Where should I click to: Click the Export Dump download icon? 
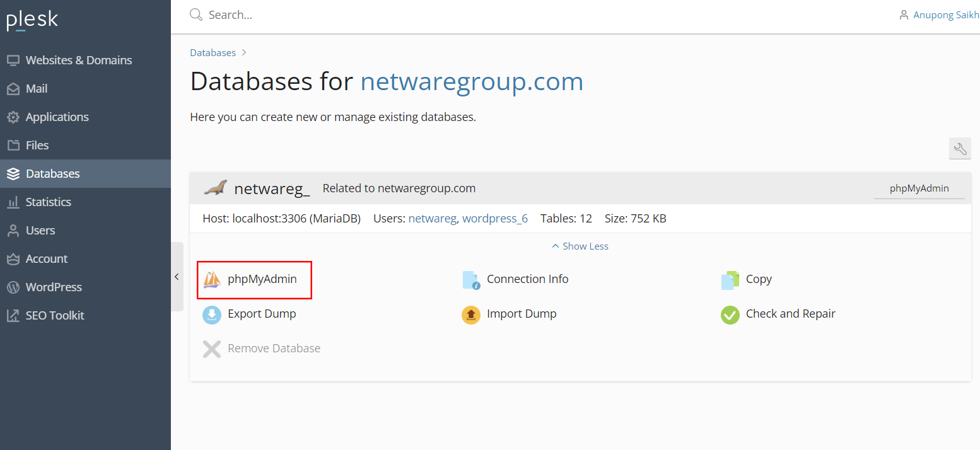pos(212,314)
